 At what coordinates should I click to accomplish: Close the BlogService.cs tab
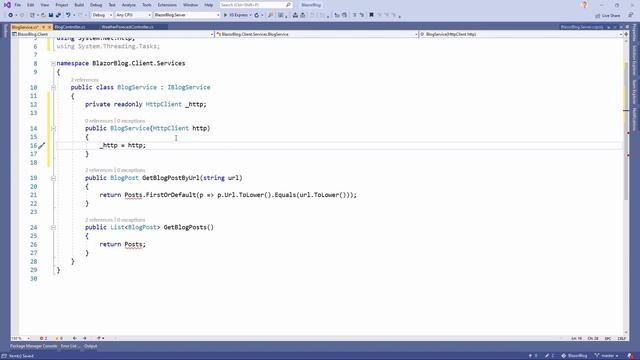[x=49, y=27]
